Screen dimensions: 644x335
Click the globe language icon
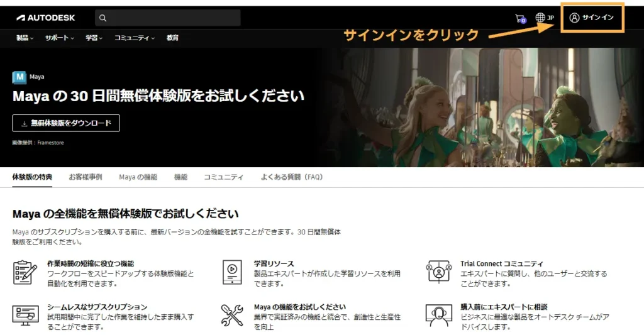click(540, 18)
